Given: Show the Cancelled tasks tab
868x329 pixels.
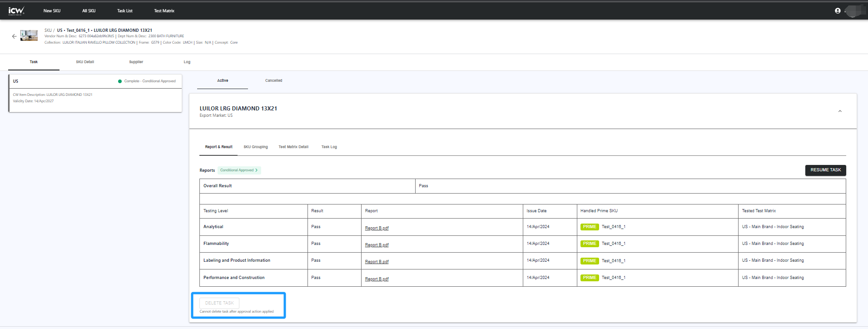Looking at the screenshot, I should point(273,80).
